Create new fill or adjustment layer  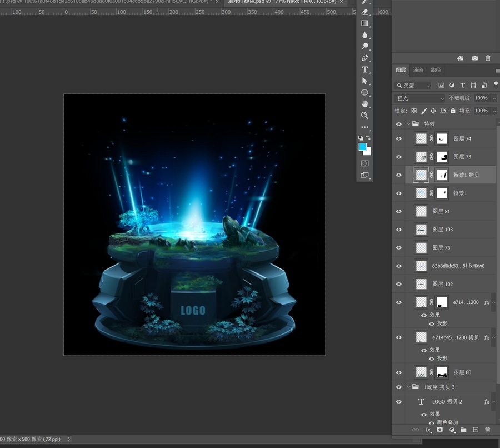click(x=452, y=430)
